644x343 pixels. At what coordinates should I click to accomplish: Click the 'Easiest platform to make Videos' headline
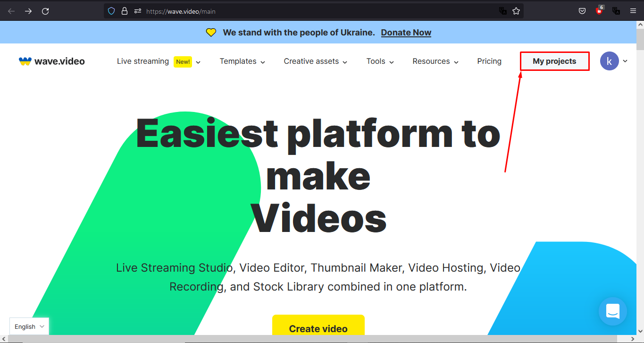click(x=318, y=176)
